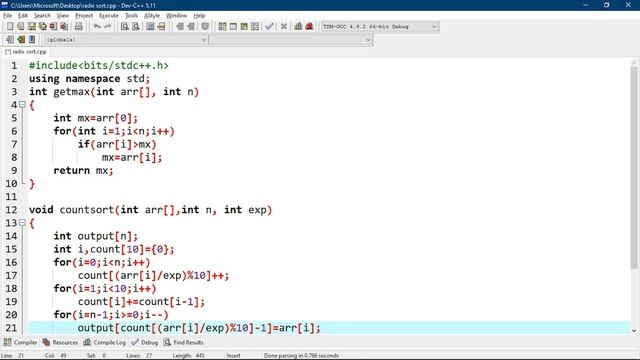
Task: Click the Indent toolbar icon
Action: click(180, 27)
